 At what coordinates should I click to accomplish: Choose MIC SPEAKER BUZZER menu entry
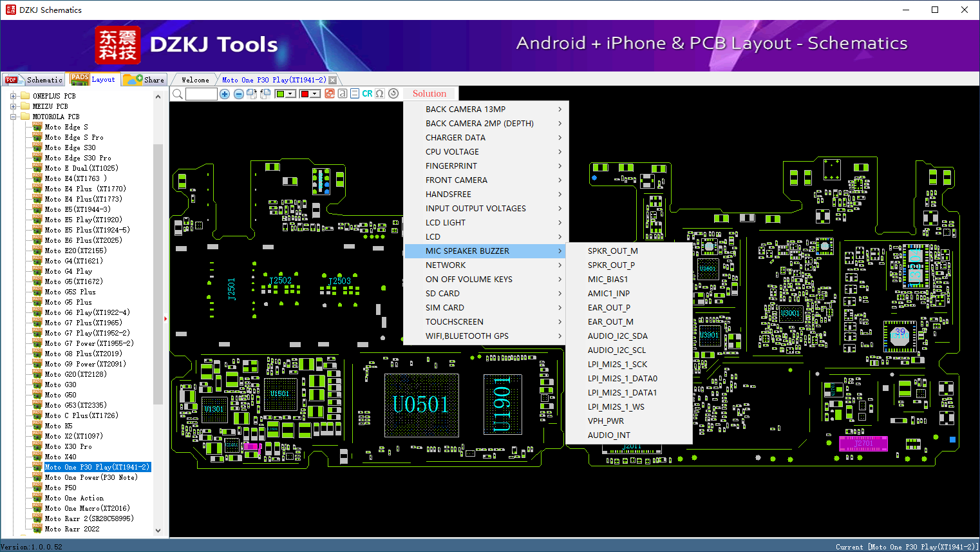pos(486,251)
